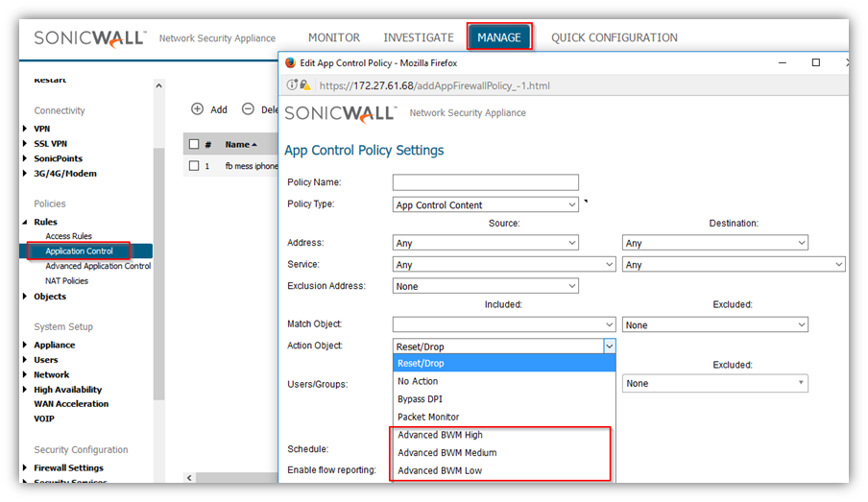Click the popup URL address bar
868x502 pixels.
(x=435, y=85)
